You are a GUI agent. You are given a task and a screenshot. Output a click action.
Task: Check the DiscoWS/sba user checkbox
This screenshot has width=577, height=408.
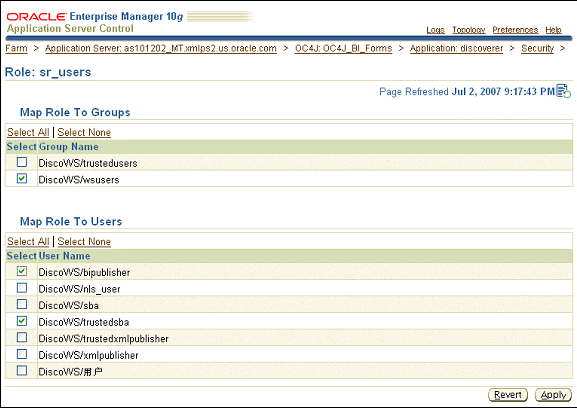pos(22,304)
